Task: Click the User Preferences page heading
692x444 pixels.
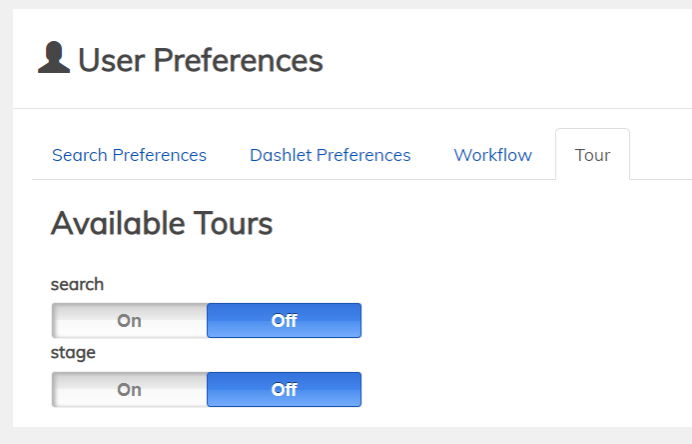Action: click(200, 60)
